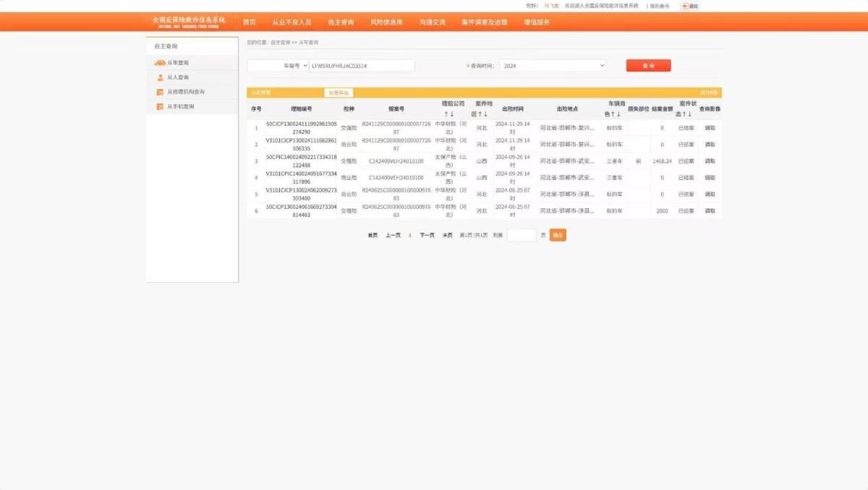The height and width of the screenshot is (490, 868).
Task: Open the 从业不良人员 menu
Action: 292,22
